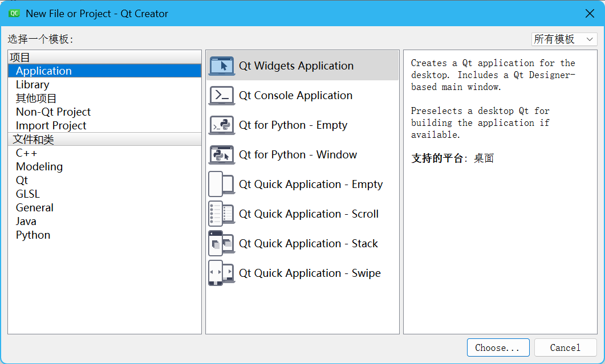
Task: Click the Qt for Python Window icon
Action: [221, 155]
